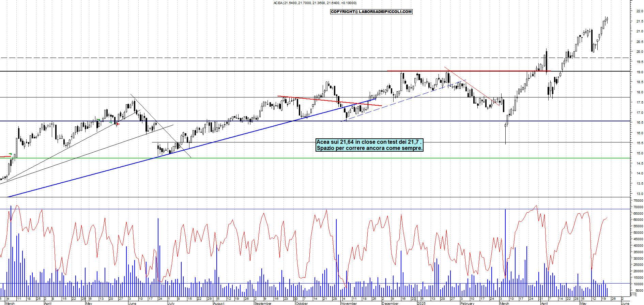The width and height of the screenshot is (644, 305).
Task: Click the 50000 volume axis label
Action: click(638, 233)
